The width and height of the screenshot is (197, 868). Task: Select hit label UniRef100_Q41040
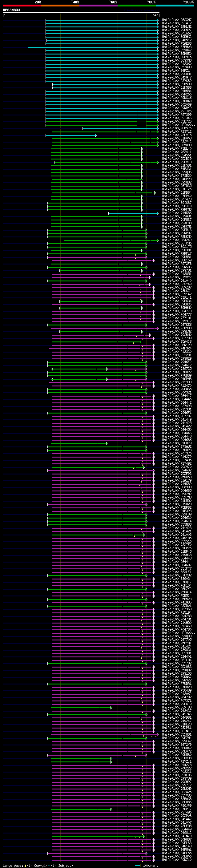[x=177, y=281]
